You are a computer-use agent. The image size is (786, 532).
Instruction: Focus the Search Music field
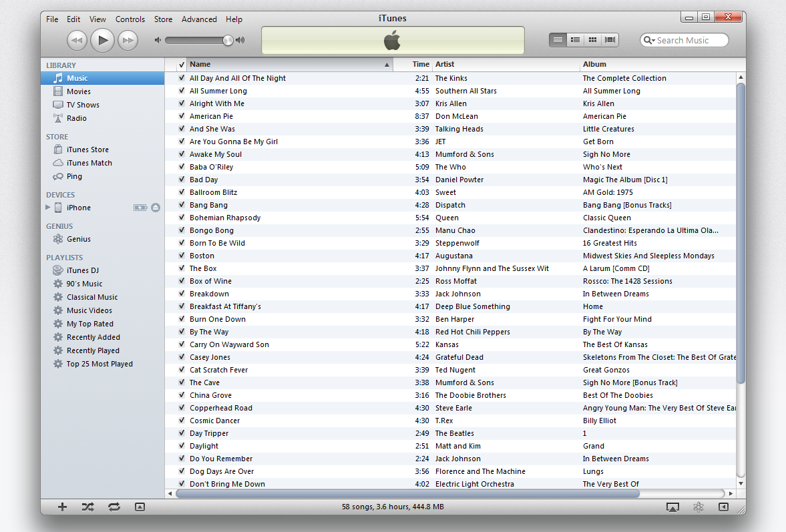pos(684,40)
